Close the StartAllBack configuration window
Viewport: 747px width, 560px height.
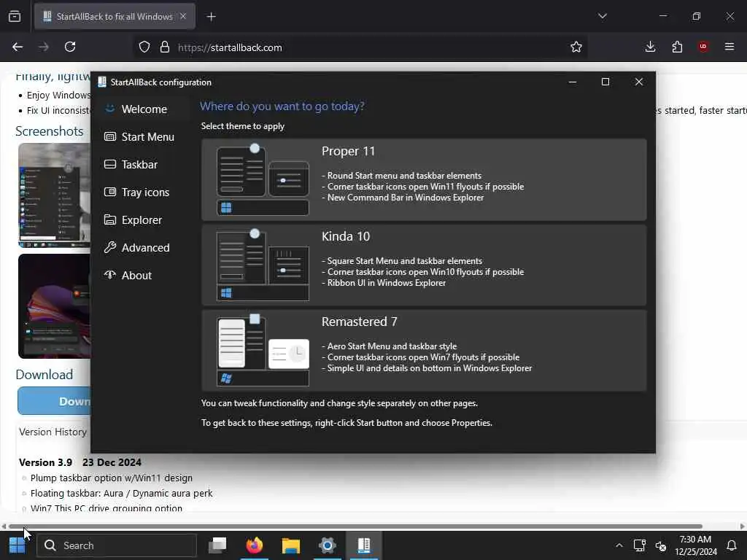639,82
